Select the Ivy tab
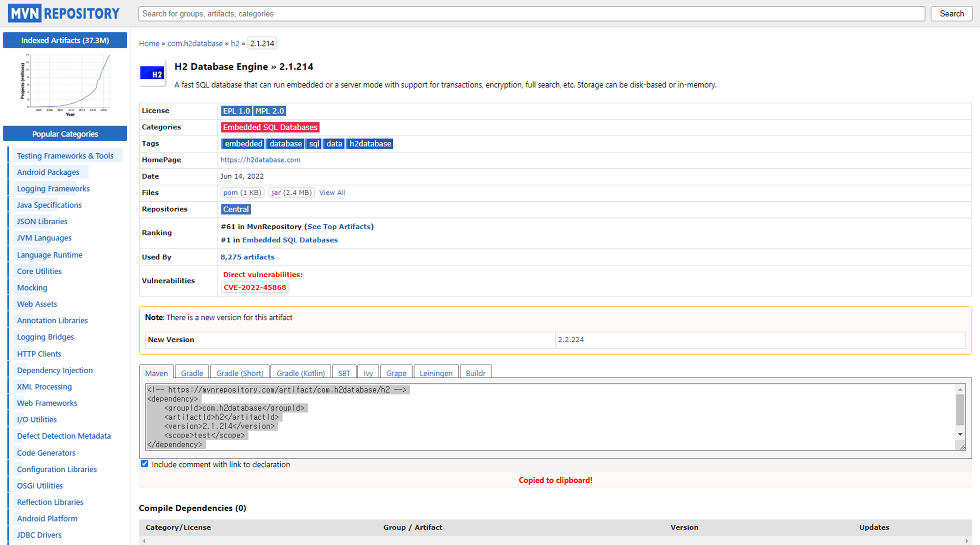The image size is (980, 545). [x=368, y=373]
